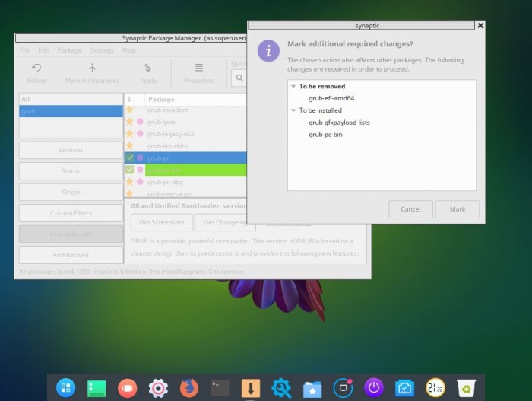This screenshot has height=401, width=532.
Task: Click the pink support icon for grub-ipxe
Action: (140, 122)
